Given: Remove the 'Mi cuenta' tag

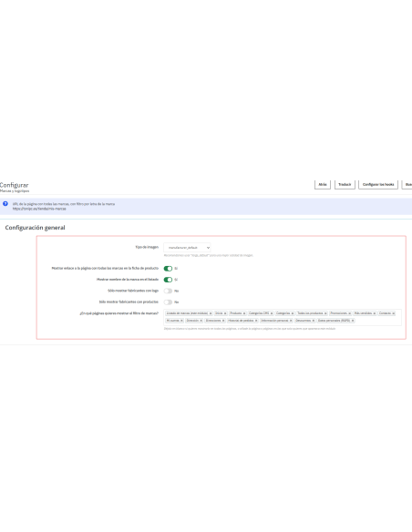Looking at the screenshot, I should pos(181,321).
